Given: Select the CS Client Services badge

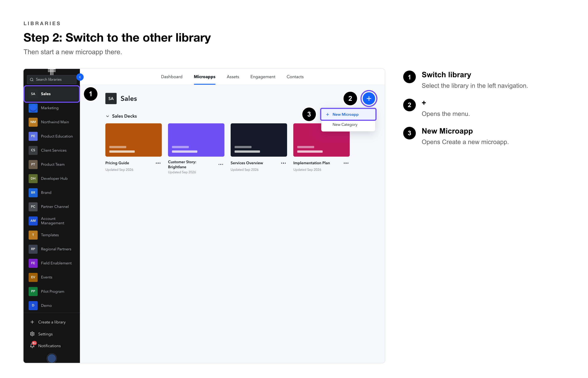Looking at the screenshot, I should (33, 150).
